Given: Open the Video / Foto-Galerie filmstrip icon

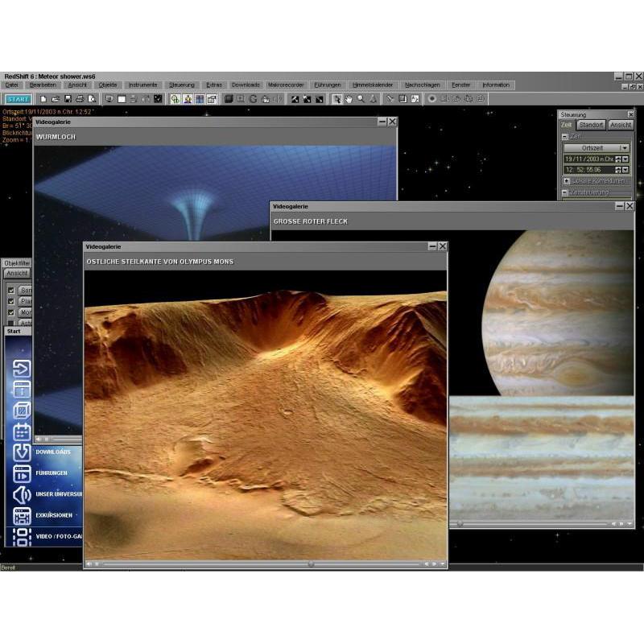Looking at the screenshot, I should coord(22,536).
